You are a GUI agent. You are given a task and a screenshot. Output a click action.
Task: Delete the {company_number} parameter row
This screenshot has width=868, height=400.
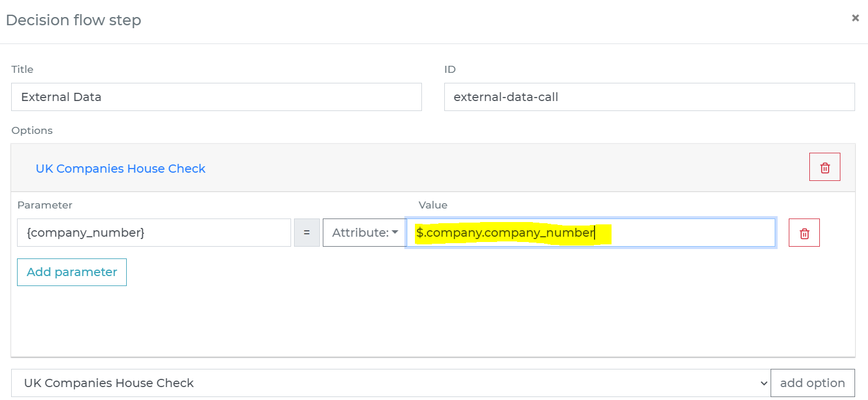pos(804,233)
